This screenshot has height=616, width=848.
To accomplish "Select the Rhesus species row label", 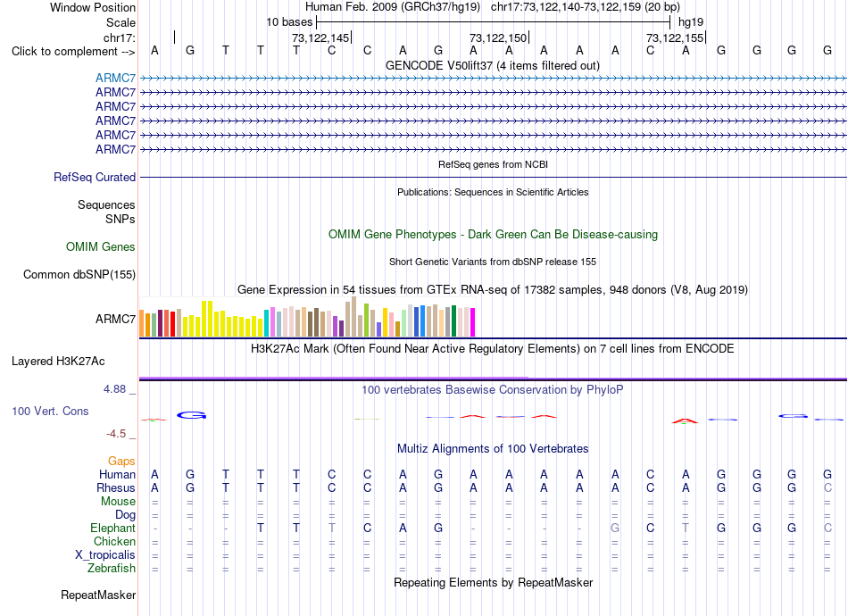I will [x=116, y=487].
